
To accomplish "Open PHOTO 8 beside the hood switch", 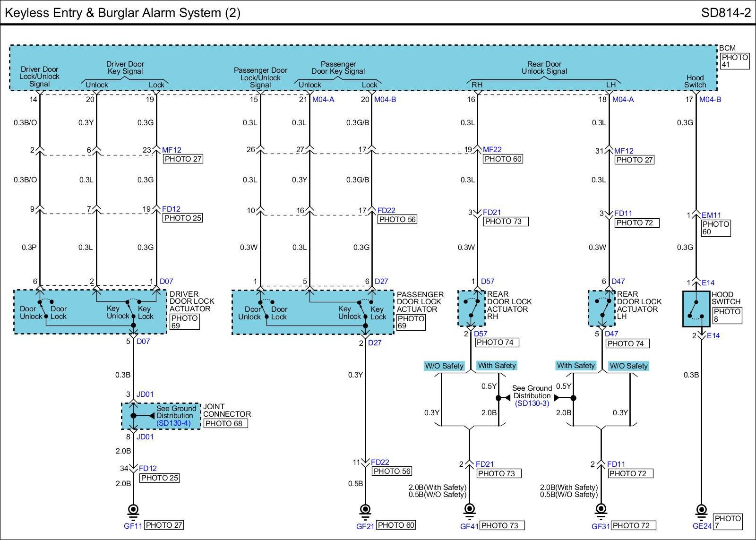I will [x=726, y=315].
